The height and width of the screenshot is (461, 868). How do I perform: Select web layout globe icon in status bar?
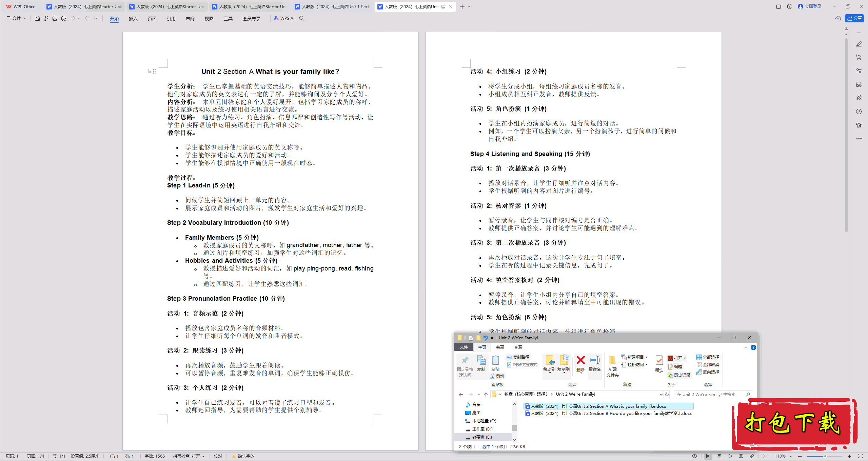tap(741, 456)
